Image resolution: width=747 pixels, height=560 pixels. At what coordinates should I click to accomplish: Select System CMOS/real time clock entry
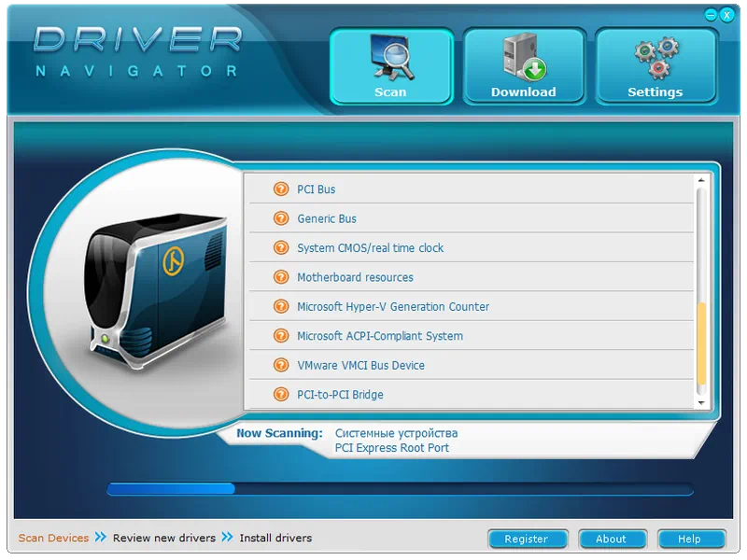coord(370,248)
